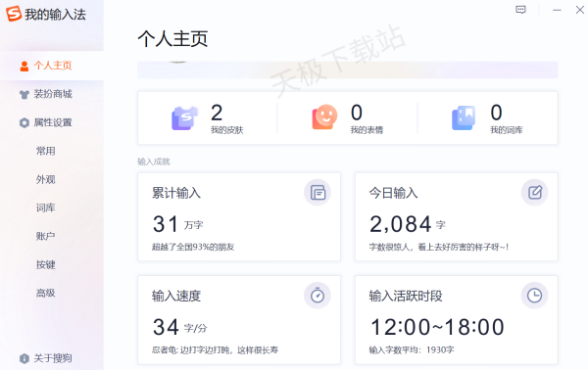Click the 输入速度 card title
Screen dimensions: 588x370
tap(176, 297)
